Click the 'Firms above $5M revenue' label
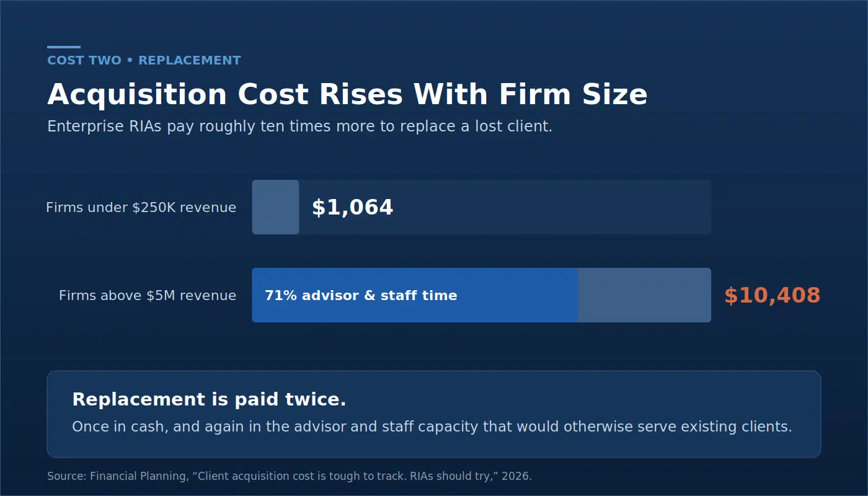 pyautogui.click(x=148, y=295)
